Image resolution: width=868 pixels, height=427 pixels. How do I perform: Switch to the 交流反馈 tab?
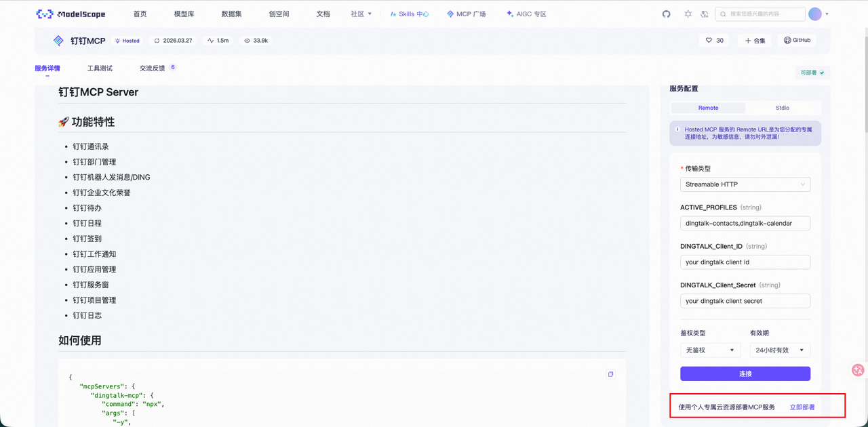153,68
